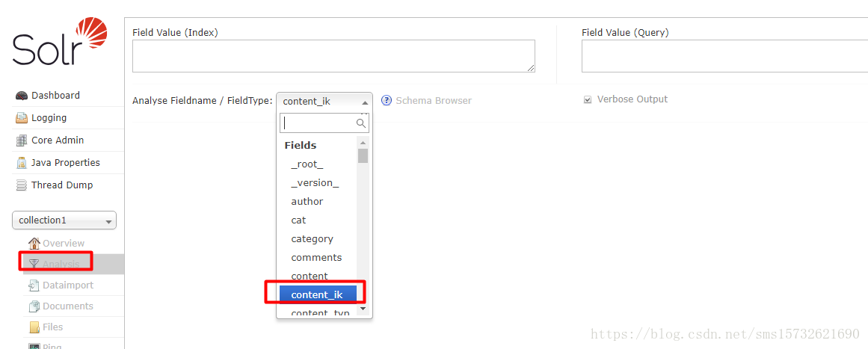Click the Thread Dump stack icon

tap(22, 185)
